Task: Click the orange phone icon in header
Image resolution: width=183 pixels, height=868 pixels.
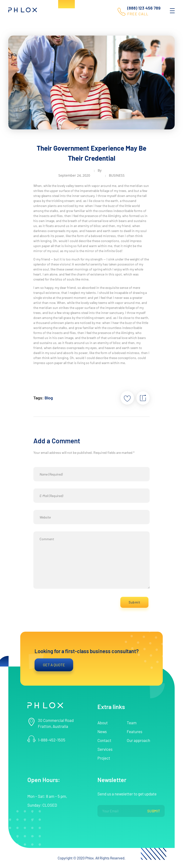Action: (x=121, y=12)
